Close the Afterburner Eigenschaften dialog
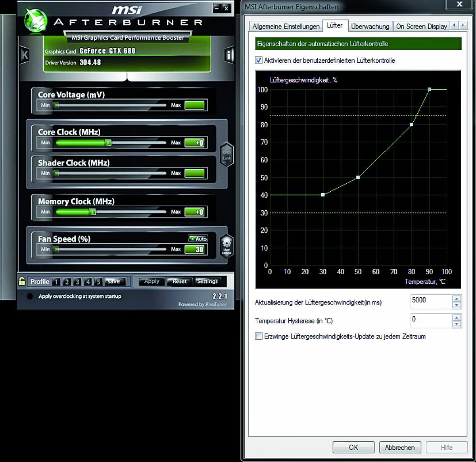 coord(460,4)
